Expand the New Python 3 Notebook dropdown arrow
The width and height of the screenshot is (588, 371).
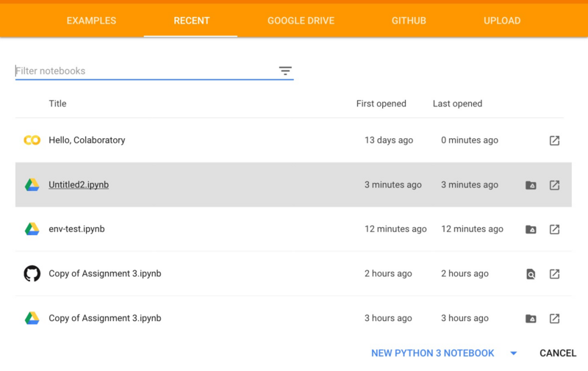point(514,353)
